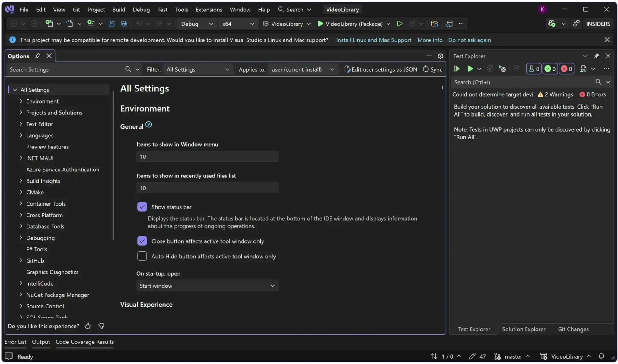618x364 pixels.
Task: Click the Save All toolbar icon
Action: [124, 24]
